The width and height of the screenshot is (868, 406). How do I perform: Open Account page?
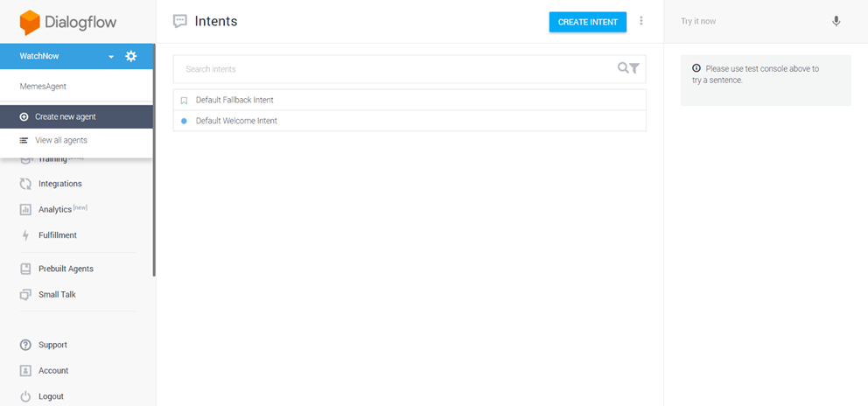pyautogui.click(x=53, y=370)
